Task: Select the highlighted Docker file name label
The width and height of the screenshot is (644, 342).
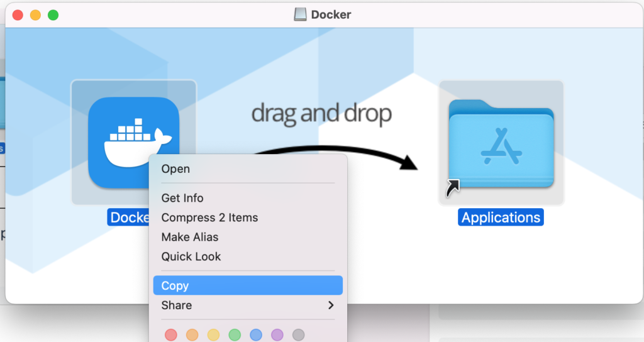Action: point(129,218)
